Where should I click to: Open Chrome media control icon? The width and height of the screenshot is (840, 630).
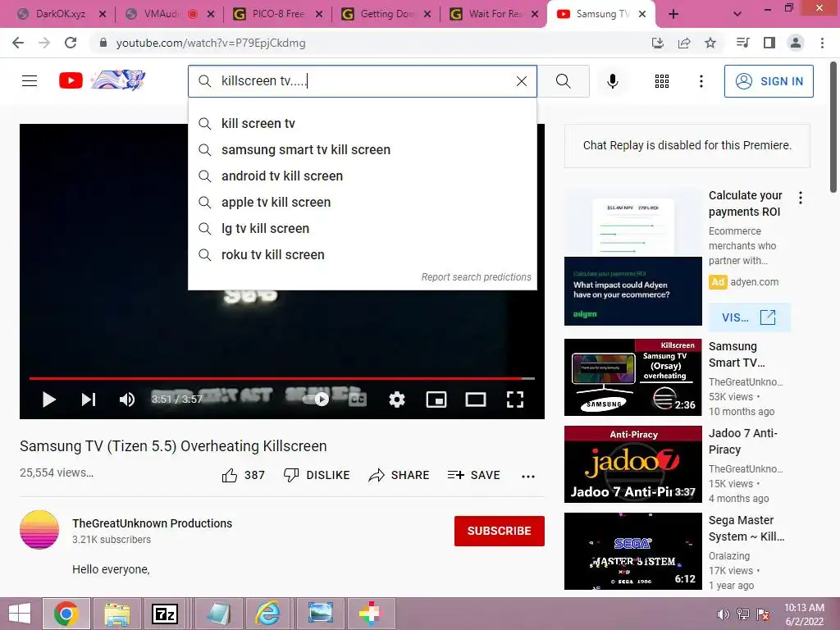pyautogui.click(x=742, y=43)
